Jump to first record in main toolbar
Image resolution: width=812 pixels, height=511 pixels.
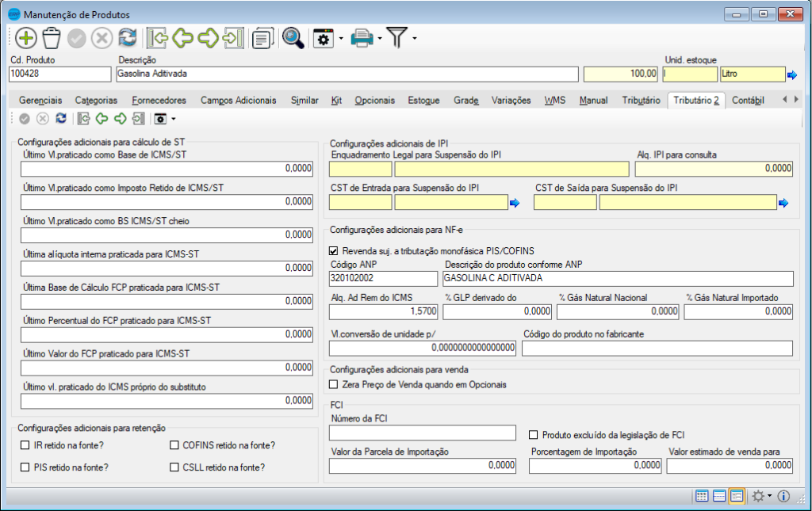pos(157,38)
